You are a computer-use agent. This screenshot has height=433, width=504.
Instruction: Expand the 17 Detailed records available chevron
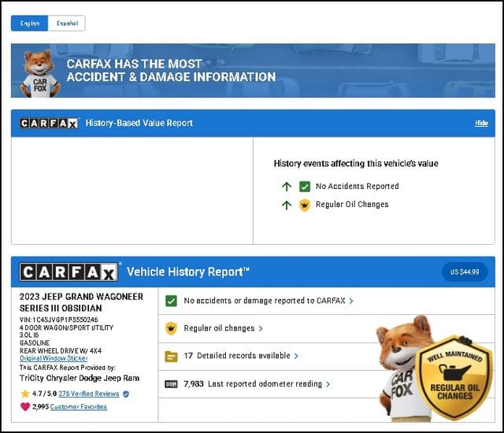(x=296, y=356)
